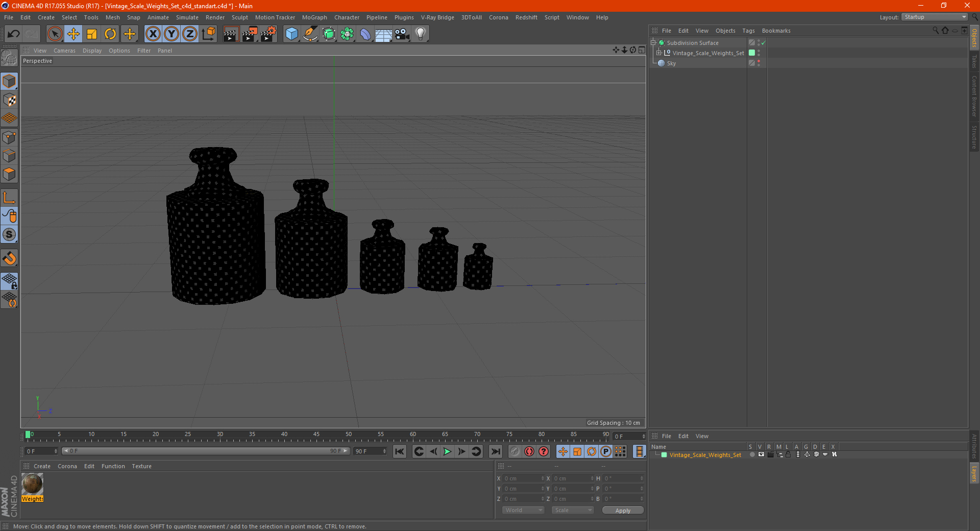Select the Sky object in Object Manager
This screenshot has height=531, width=980.
[671, 63]
